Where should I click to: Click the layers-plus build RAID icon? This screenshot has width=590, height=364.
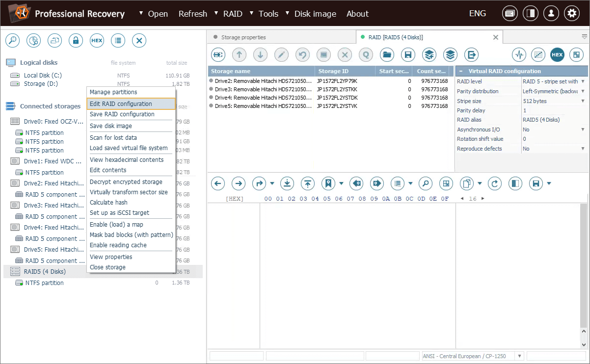(429, 54)
